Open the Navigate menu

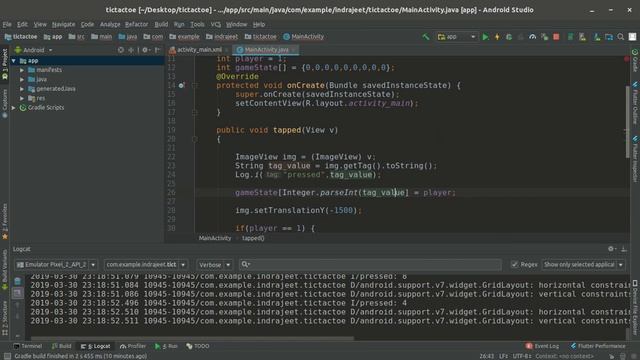63,24
